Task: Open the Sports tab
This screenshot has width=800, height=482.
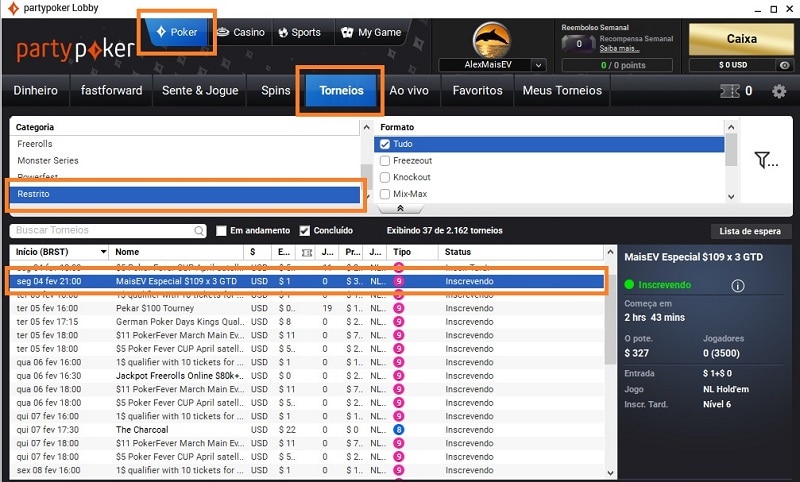Action: pos(299,32)
